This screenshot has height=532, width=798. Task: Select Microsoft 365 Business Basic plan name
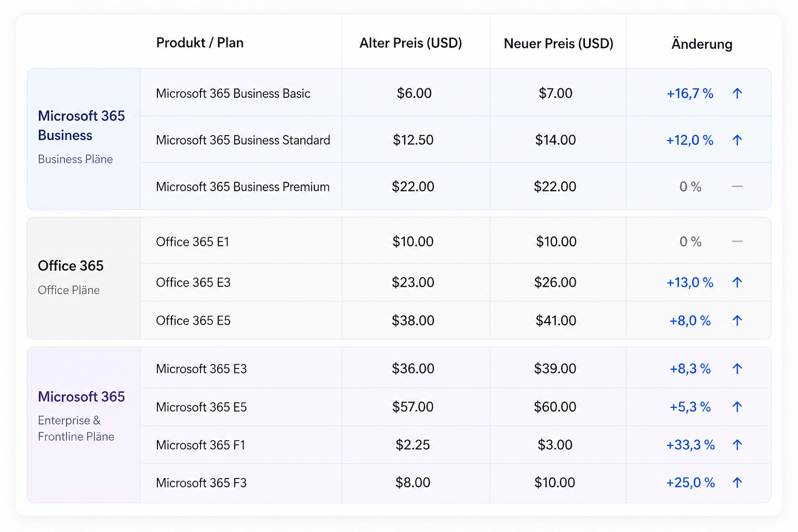233,94
